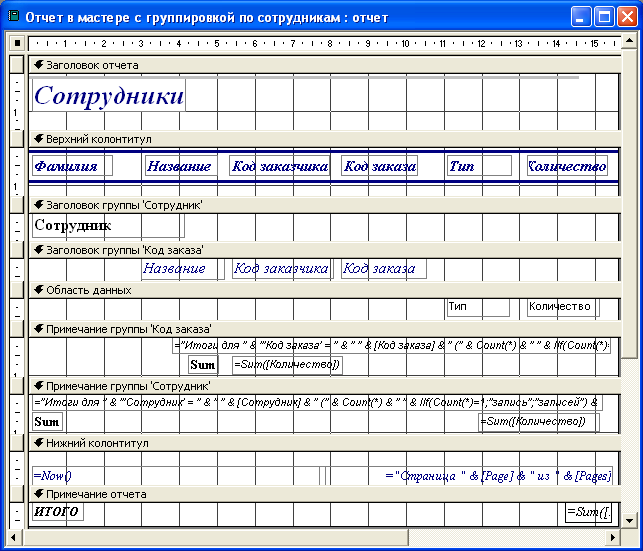Select the 'Заголовок группы Сотрудник' section bar

coord(325,205)
